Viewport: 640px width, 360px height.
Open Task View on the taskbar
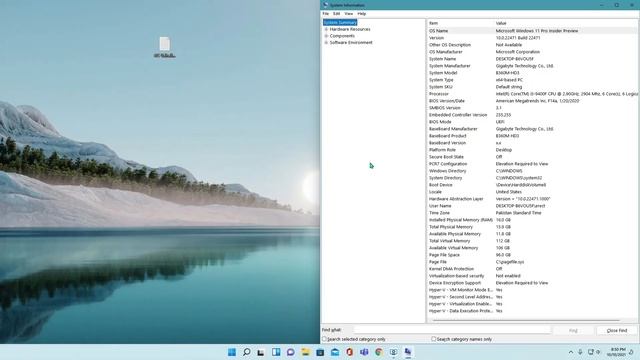(261, 352)
